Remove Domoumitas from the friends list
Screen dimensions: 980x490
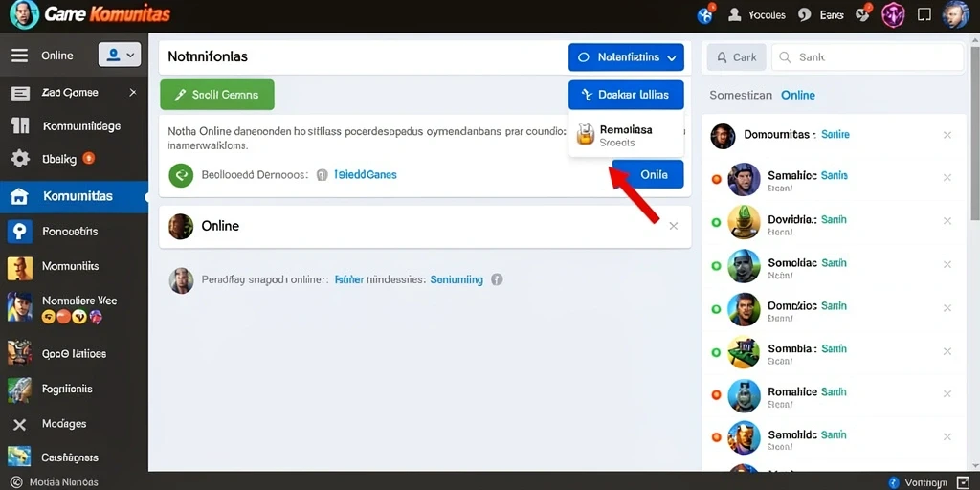pyautogui.click(x=947, y=135)
